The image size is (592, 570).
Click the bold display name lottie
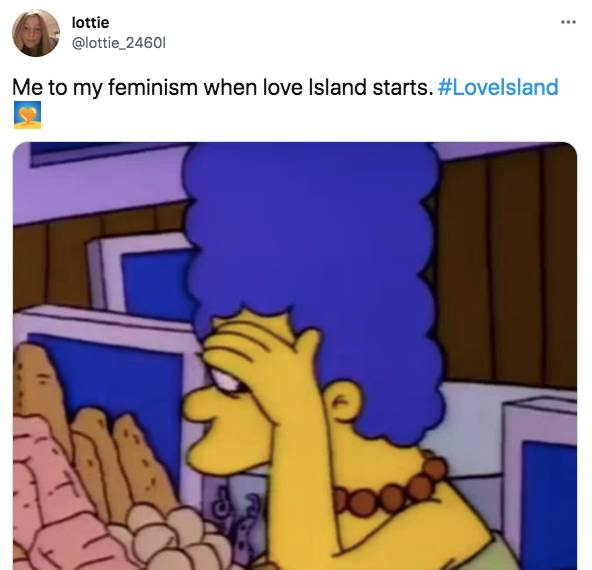point(91,23)
